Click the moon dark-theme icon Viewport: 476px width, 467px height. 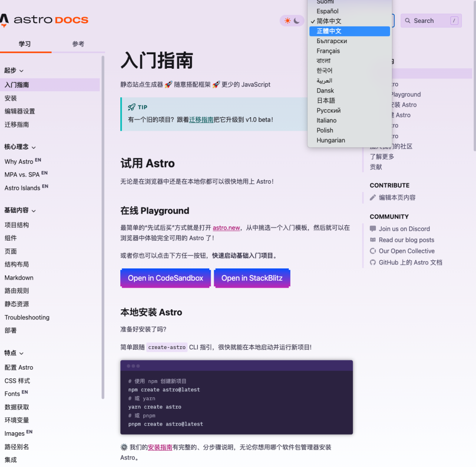click(x=297, y=21)
